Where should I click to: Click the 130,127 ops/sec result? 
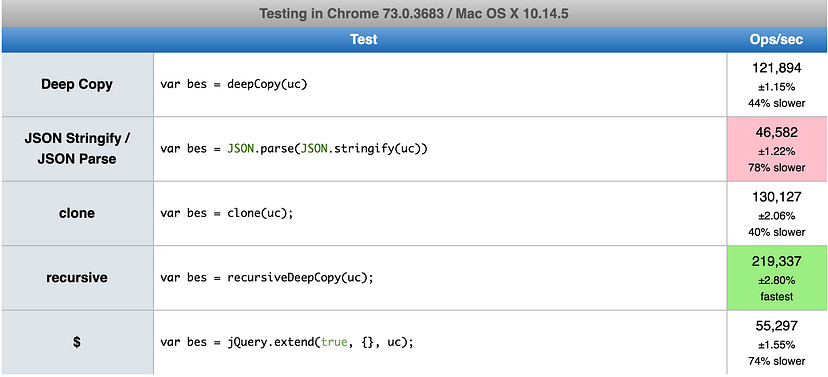(776, 197)
